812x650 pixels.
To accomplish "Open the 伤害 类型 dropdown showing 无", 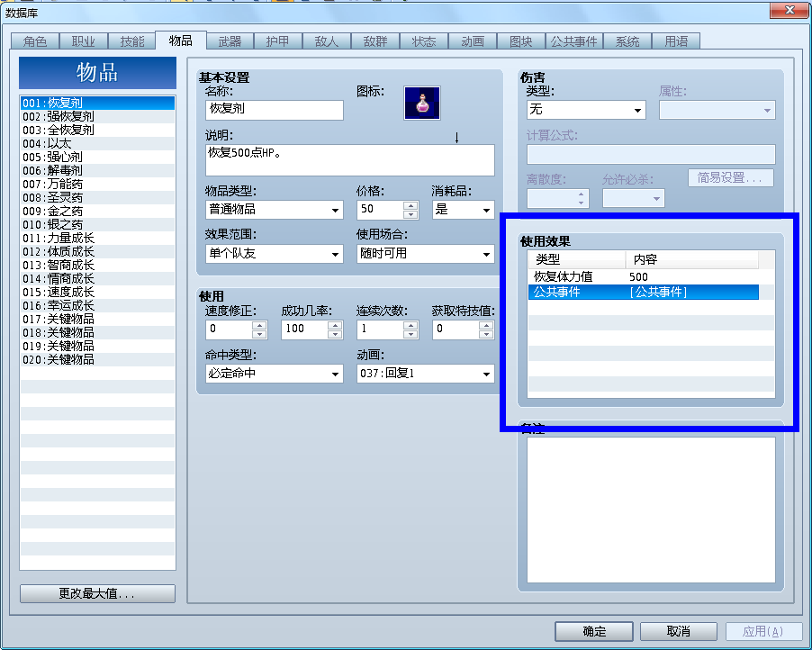I will 586,110.
